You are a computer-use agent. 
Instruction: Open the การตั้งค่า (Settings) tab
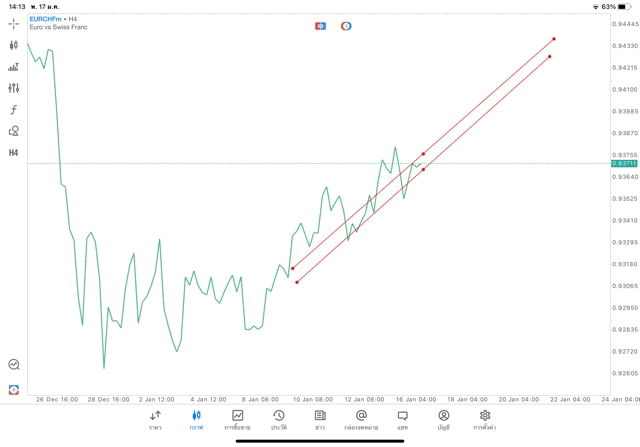pos(485,419)
